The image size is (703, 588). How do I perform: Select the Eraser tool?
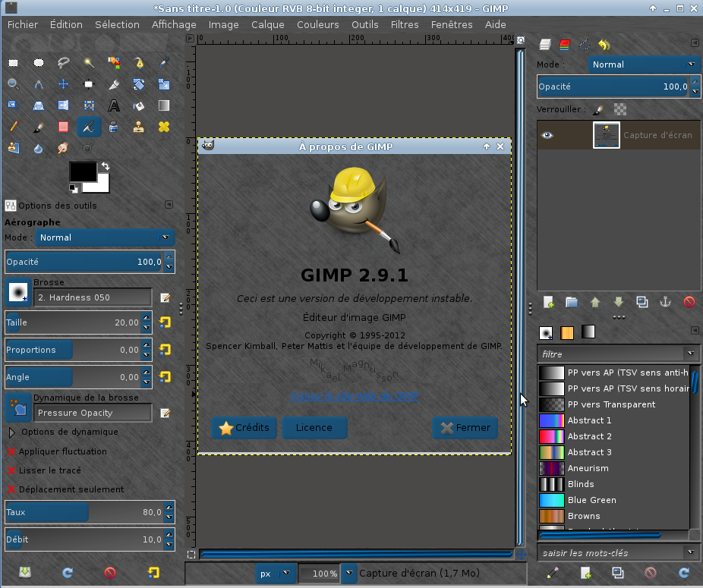tap(64, 127)
